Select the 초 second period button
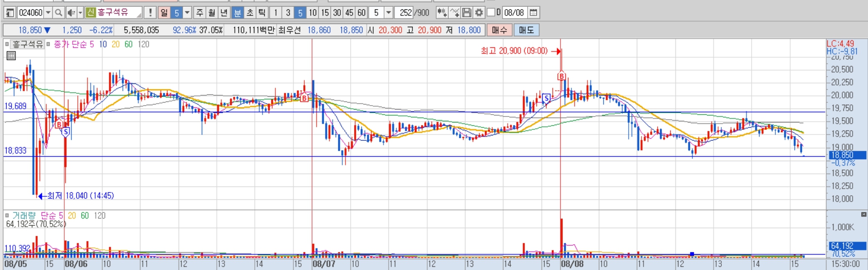The width and height of the screenshot is (868, 270). click(x=250, y=12)
